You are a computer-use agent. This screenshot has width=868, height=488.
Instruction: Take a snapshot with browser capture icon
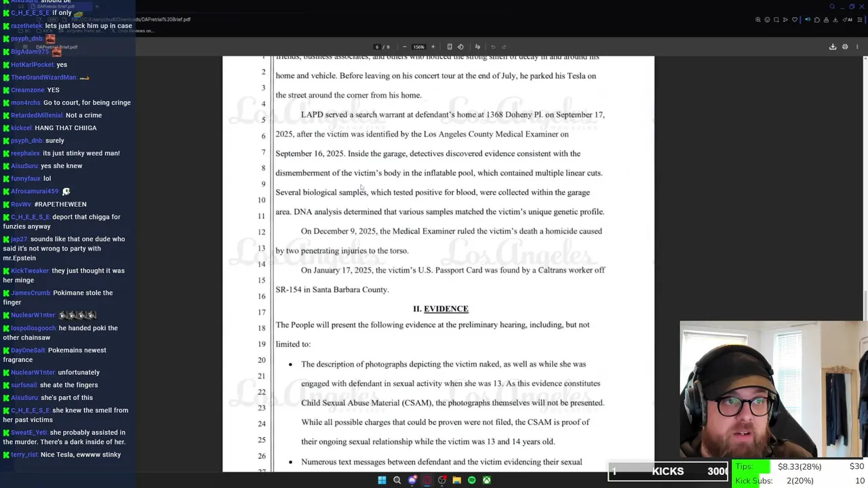pos(776,20)
